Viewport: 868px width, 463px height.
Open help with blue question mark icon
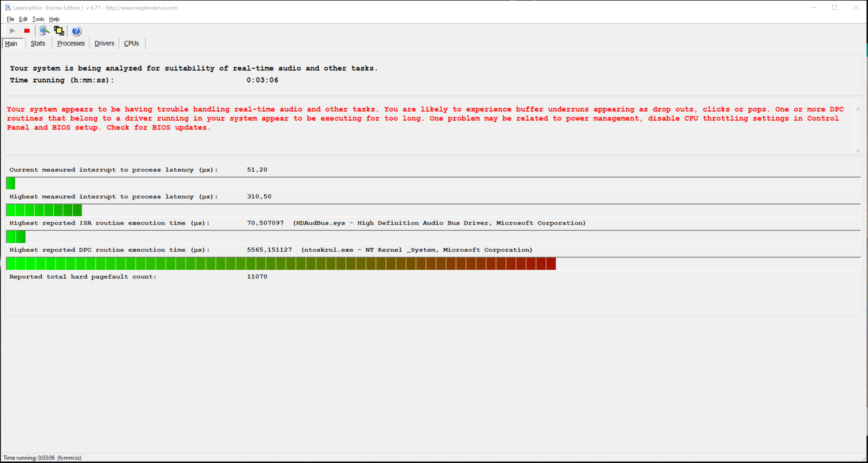[x=76, y=31]
